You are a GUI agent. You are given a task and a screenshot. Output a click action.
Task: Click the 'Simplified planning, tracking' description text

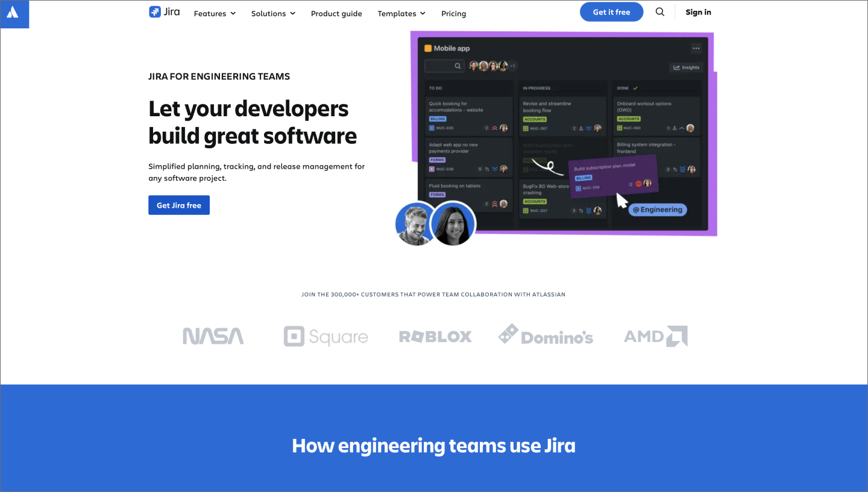point(257,172)
